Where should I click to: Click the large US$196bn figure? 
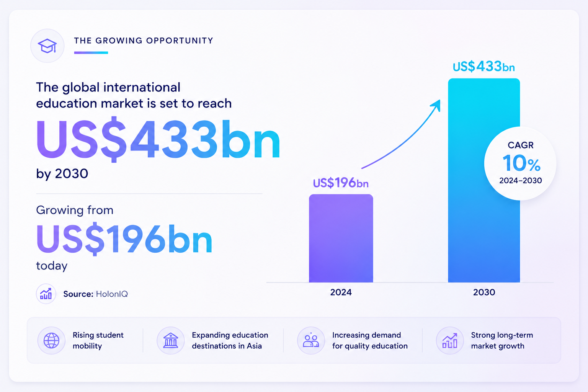click(124, 240)
